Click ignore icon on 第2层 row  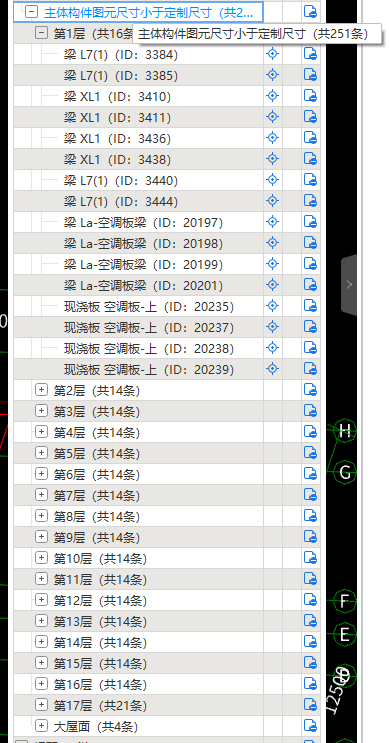(x=310, y=390)
